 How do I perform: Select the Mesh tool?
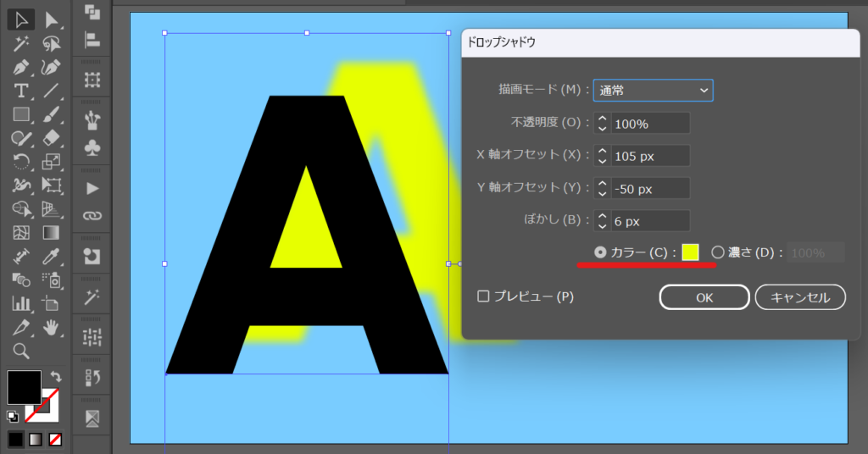click(21, 233)
